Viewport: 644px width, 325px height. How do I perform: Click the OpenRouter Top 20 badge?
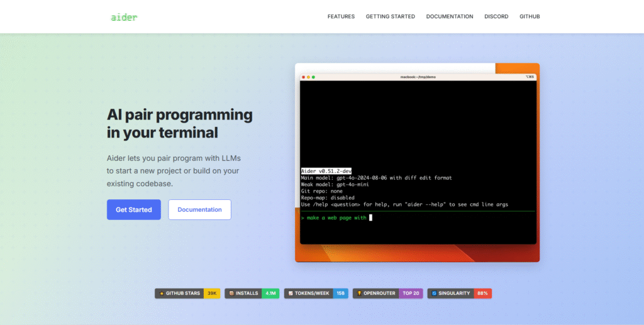pos(387,294)
